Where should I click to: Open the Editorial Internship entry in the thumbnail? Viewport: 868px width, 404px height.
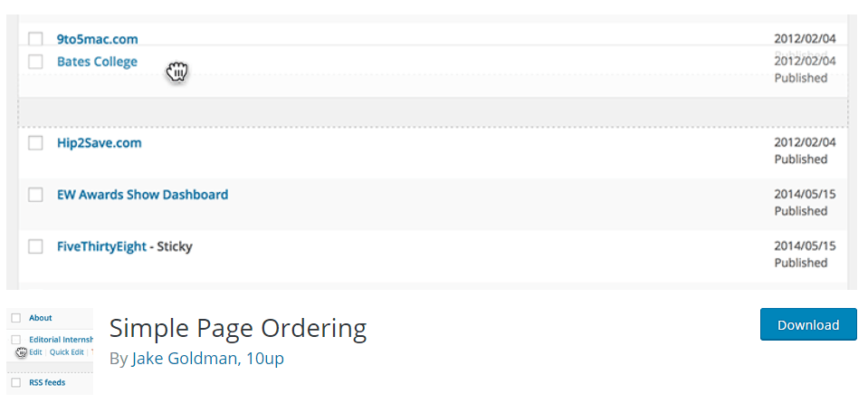[61, 340]
